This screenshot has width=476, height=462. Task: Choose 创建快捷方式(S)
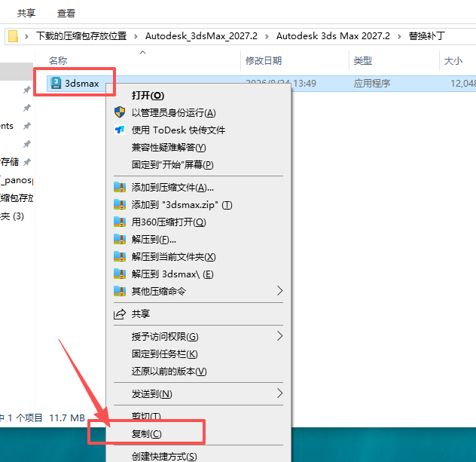pos(198,455)
